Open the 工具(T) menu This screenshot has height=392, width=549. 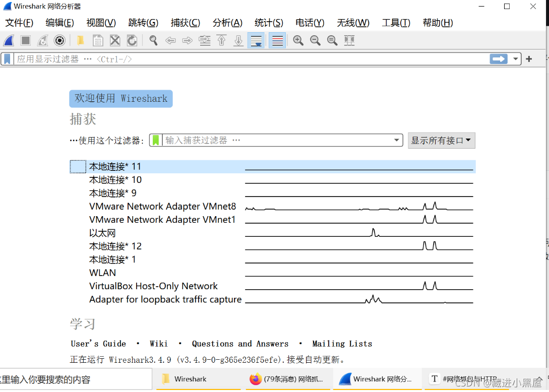click(x=396, y=23)
